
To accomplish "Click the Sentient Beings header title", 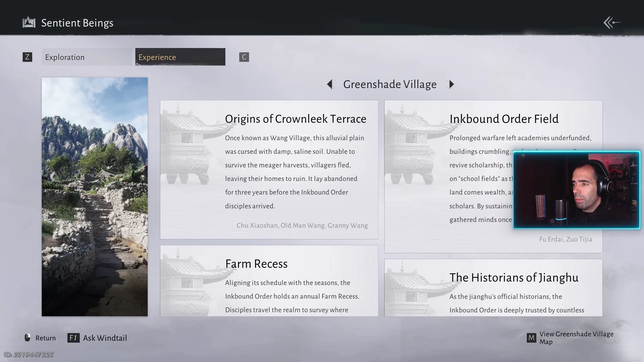I will 77,23.
